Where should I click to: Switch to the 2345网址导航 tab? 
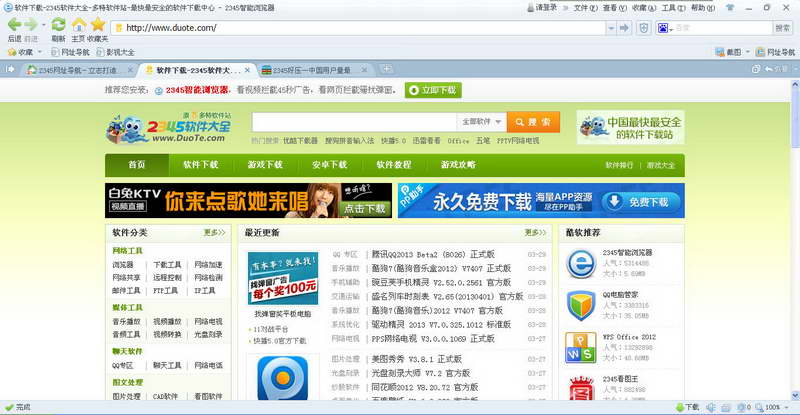(x=77, y=70)
